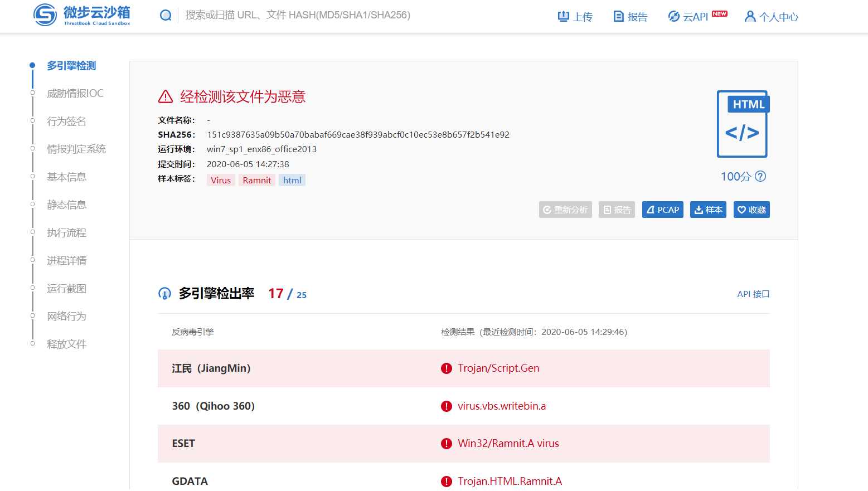The image size is (868, 491).
Task: Go to 进程详情 section
Action: coord(66,261)
